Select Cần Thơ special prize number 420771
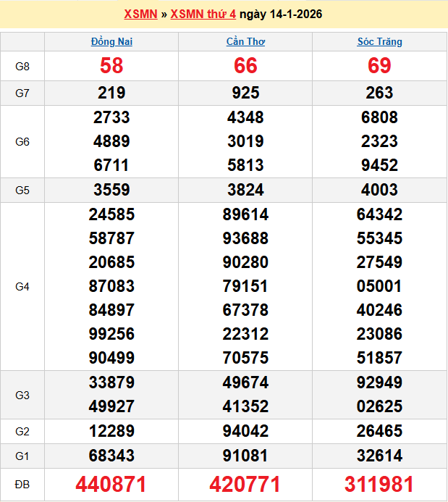The image size is (448, 502). click(245, 484)
